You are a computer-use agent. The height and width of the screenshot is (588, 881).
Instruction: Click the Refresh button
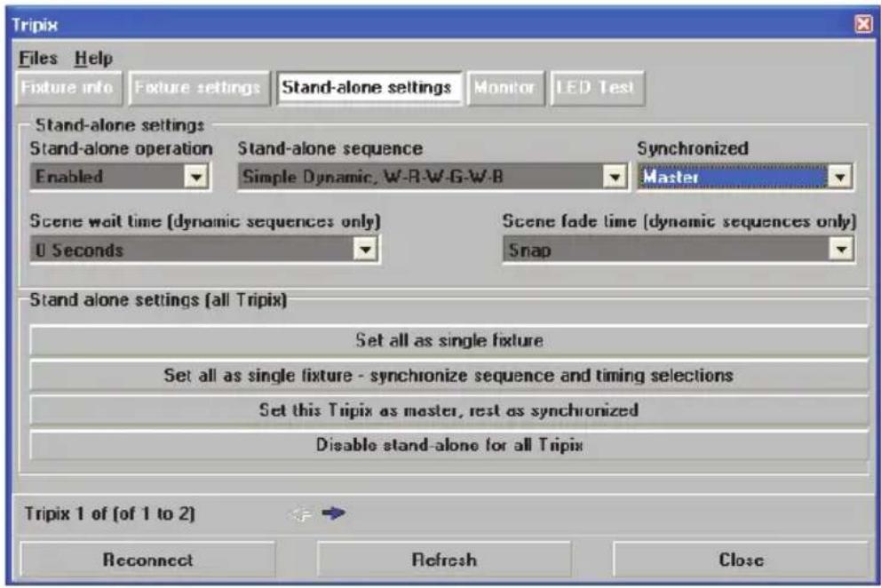pyautogui.click(x=444, y=560)
